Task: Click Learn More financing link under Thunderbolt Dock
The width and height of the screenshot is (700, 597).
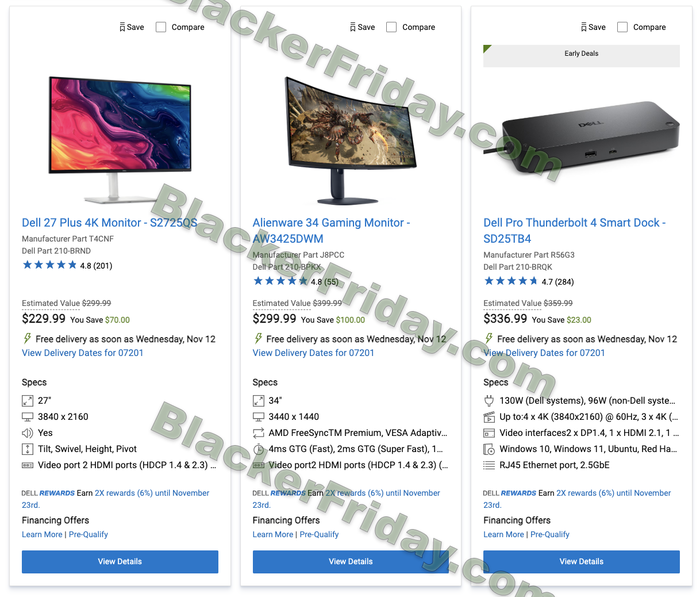Action: (x=503, y=535)
